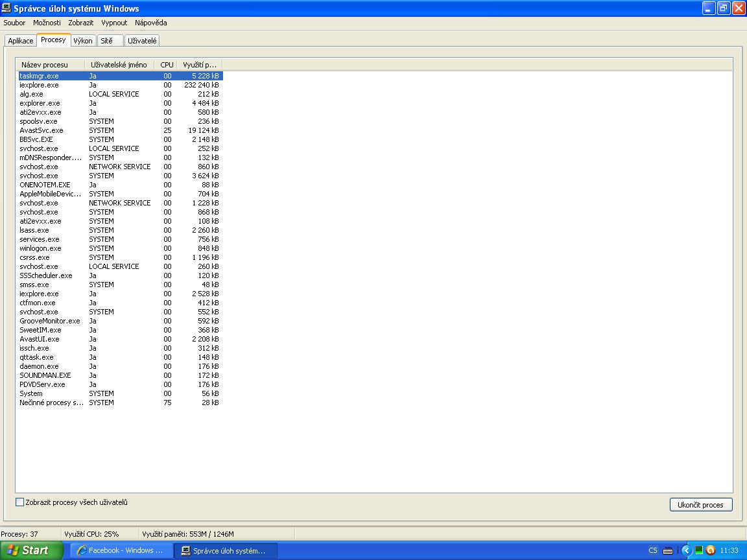Switch to the Aplikace tab
The height and width of the screenshot is (560, 747).
[x=21, y=41]
